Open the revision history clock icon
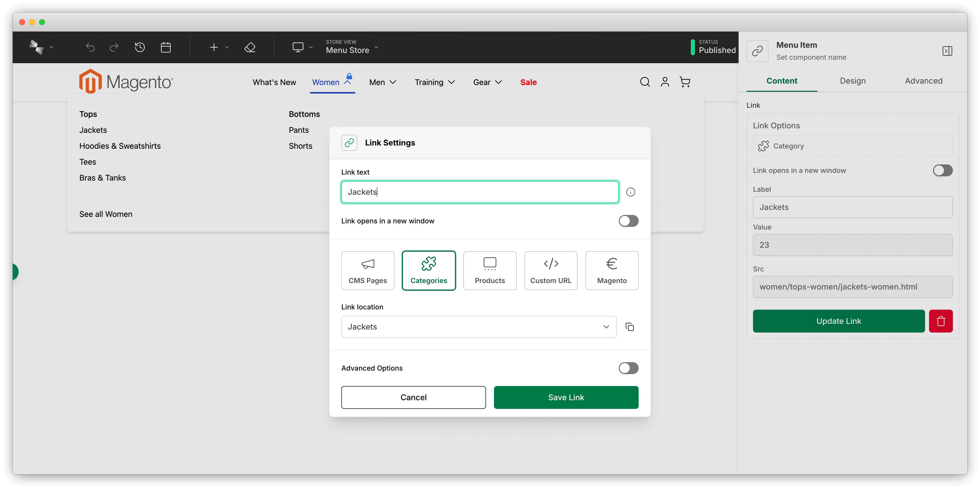This screenshot has width=980, height=487. point(140,47)
